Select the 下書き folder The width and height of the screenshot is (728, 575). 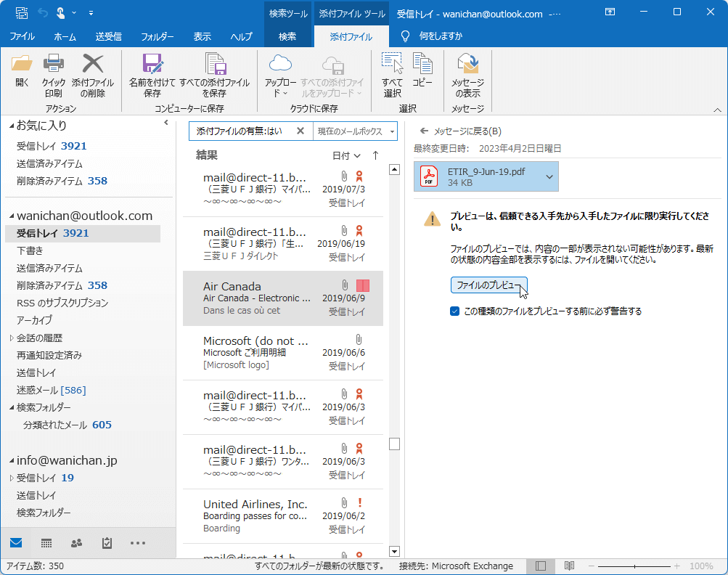pyautogui.click(x=30, y=250)
